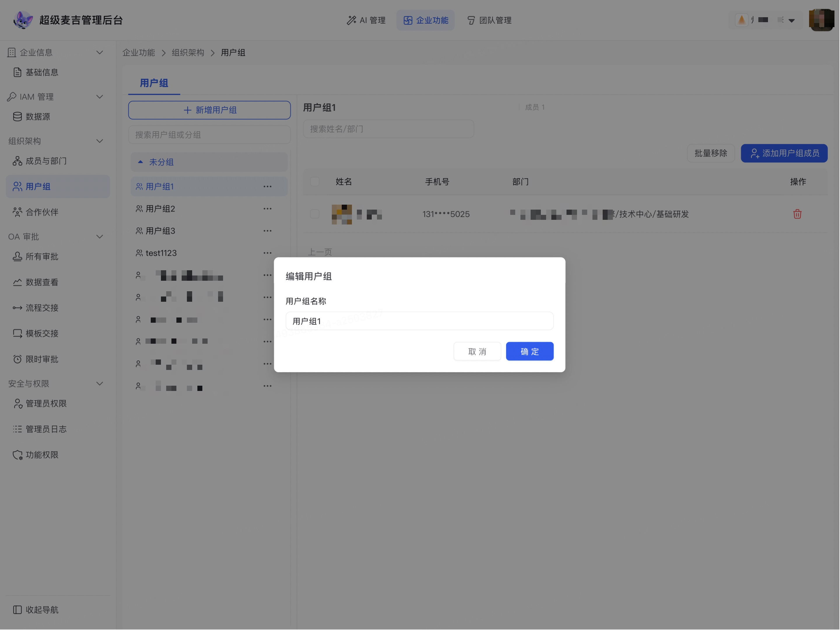
Task: Click 组织架构 in the breadcrumb
Action: pyautogui.click(x=188, y=52)
